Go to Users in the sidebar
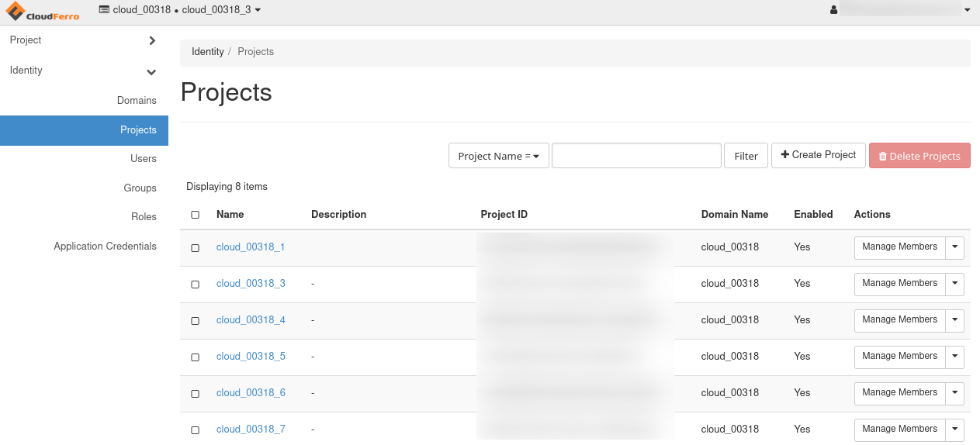Image resolution: width=980 pixels, height=445 pixels. click(x=144, y=159)
